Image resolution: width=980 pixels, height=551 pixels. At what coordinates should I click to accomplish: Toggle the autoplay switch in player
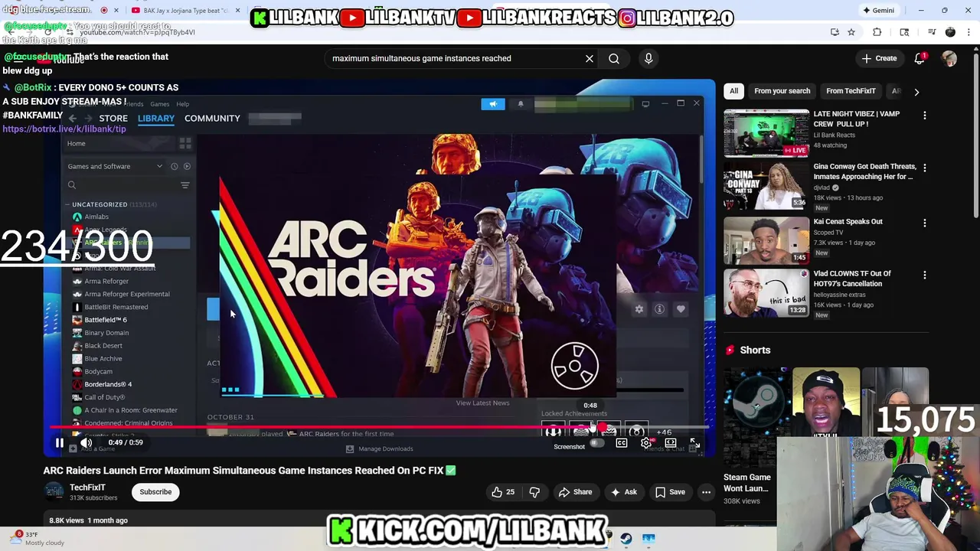click(596, 443)
